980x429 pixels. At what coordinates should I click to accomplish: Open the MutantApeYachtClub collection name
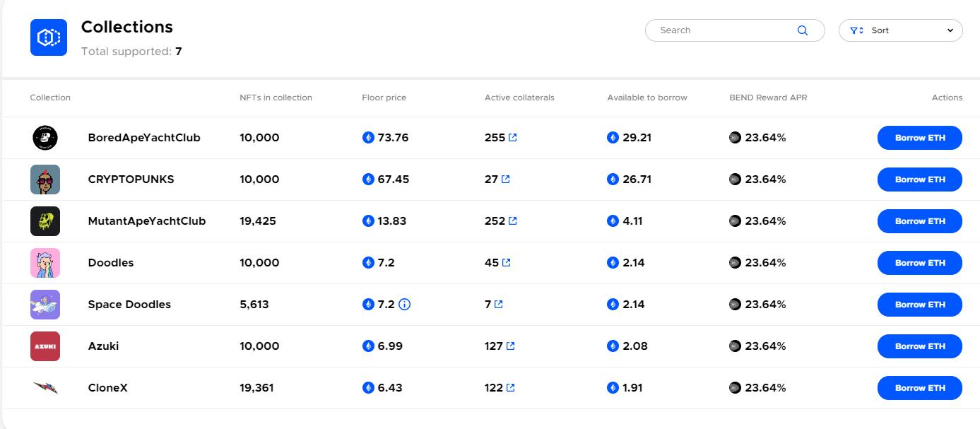146,221
